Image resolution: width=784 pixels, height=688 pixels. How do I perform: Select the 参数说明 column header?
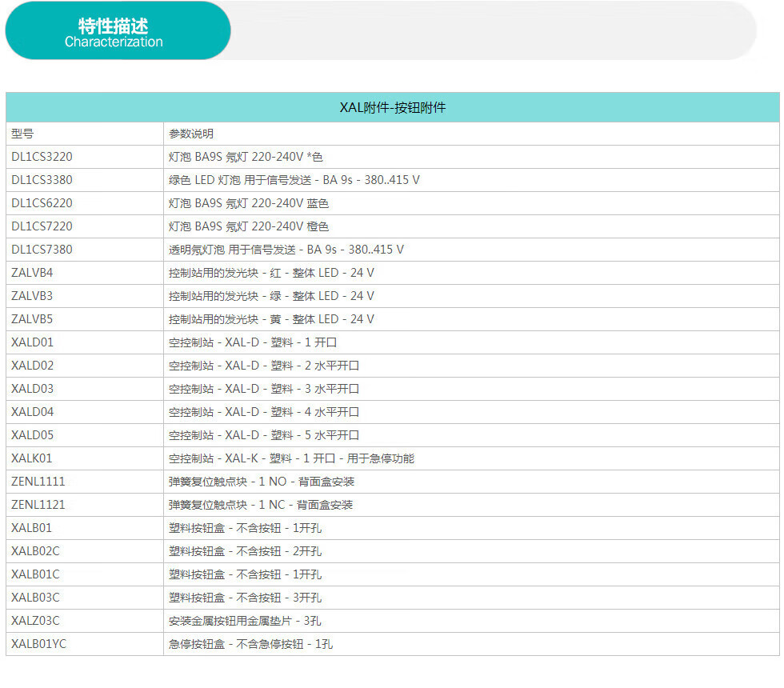[x=191, y=134]
